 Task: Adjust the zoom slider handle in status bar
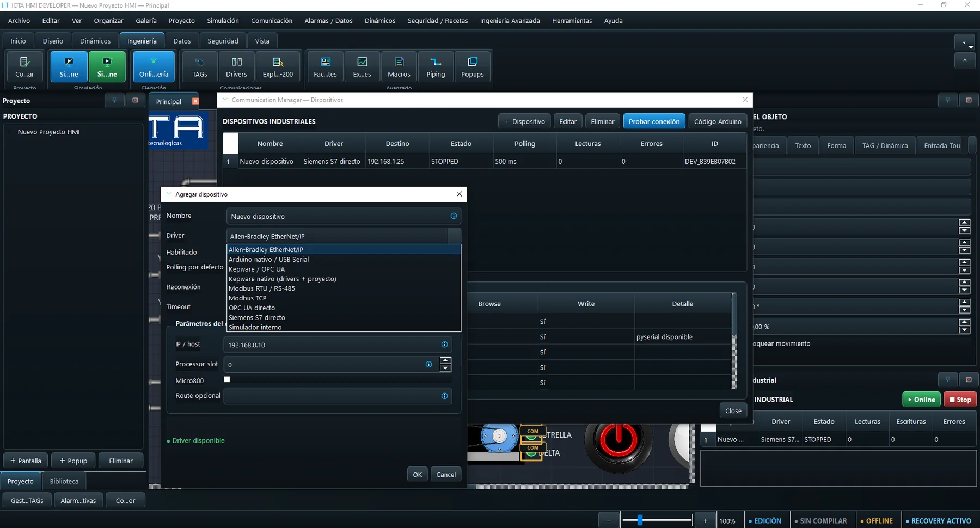point(640,520)
